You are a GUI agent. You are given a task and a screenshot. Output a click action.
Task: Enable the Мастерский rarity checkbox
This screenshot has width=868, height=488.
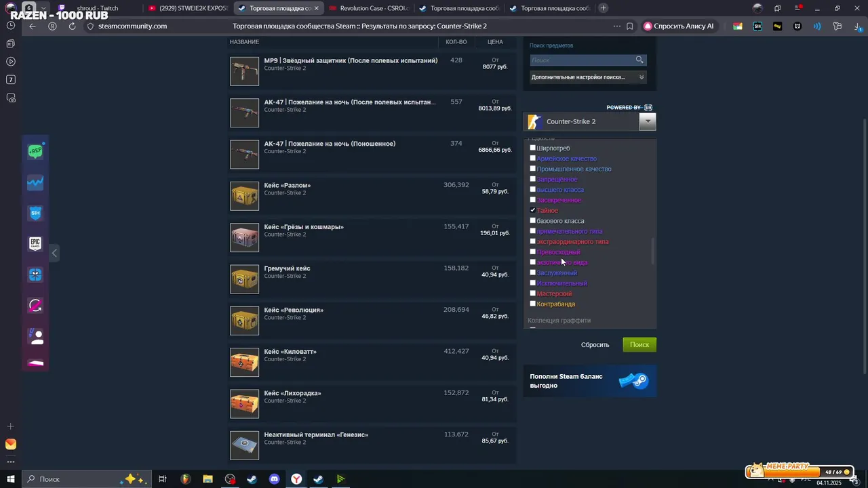(532, 293)
